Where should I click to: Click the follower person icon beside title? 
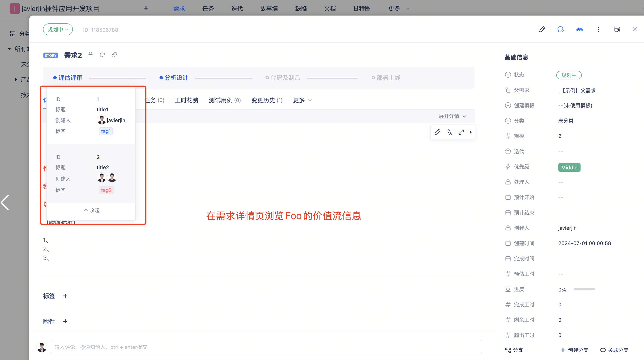(x=91, y=55)
